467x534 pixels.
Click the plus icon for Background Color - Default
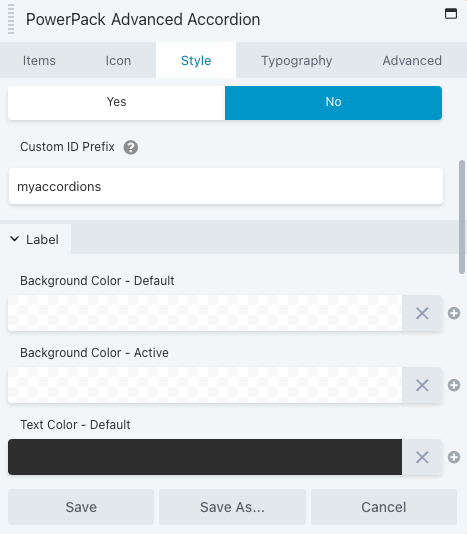454,313
